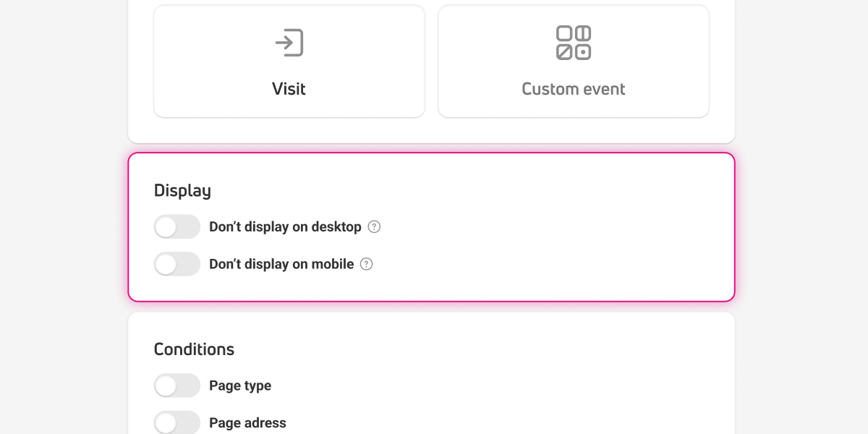Viewport: 868px width, 434px height.
Task: Select the Visit trigger card
Action: pyautogui.click(x=289, y=61)
